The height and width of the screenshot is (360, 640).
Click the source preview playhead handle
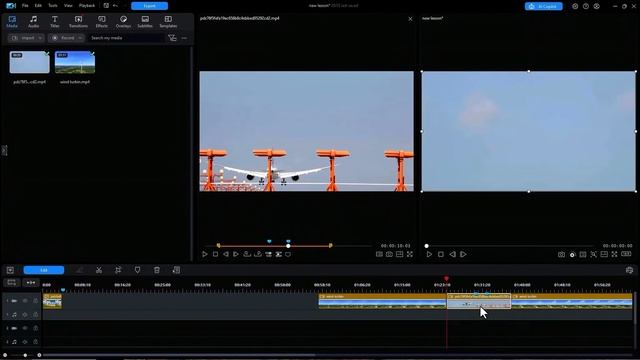288,246
